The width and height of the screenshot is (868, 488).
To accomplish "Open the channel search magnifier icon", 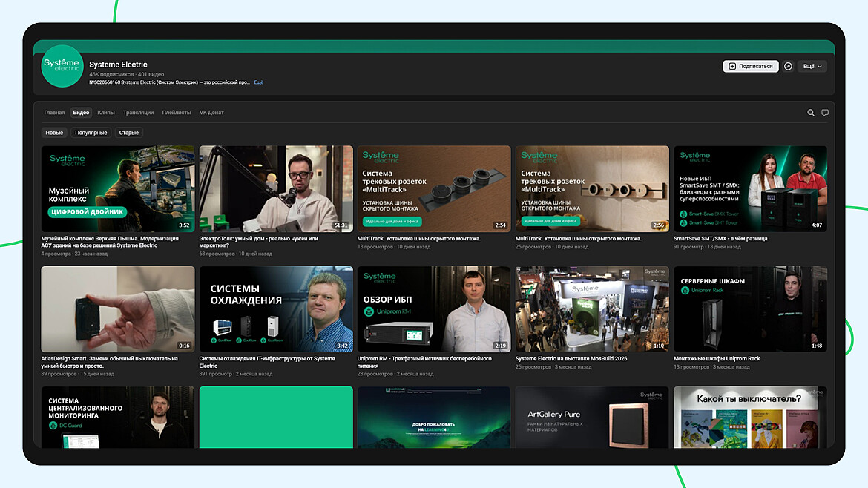I will [810, 112].
